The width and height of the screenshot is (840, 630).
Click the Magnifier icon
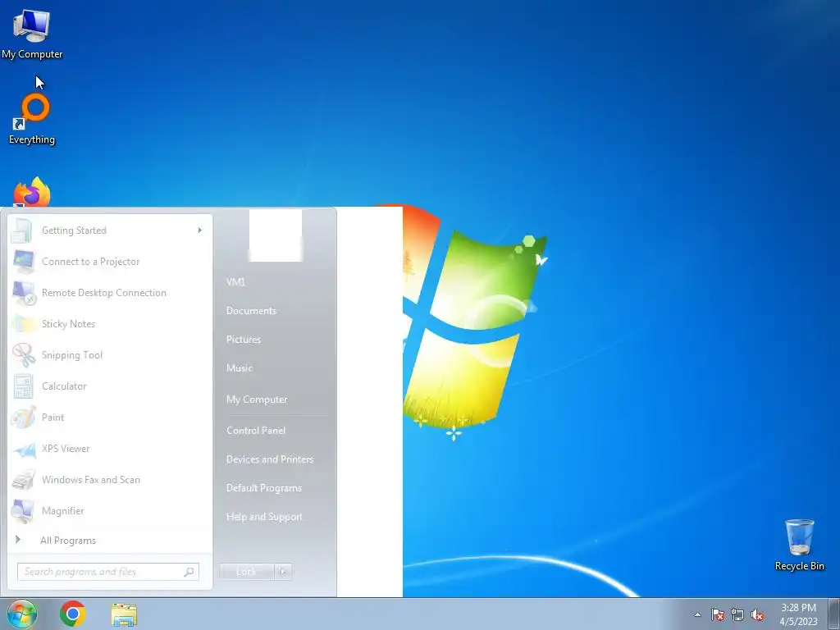(23, 510)
